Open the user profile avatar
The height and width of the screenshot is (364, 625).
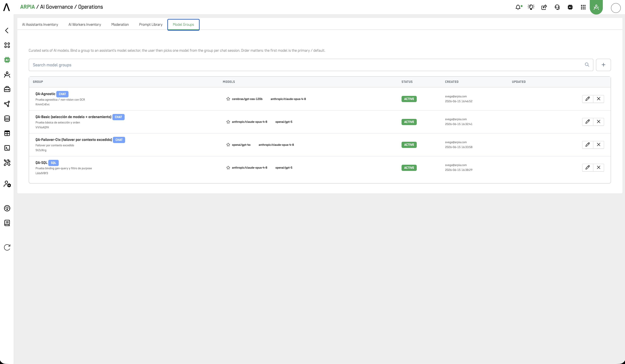pos(616,8)
